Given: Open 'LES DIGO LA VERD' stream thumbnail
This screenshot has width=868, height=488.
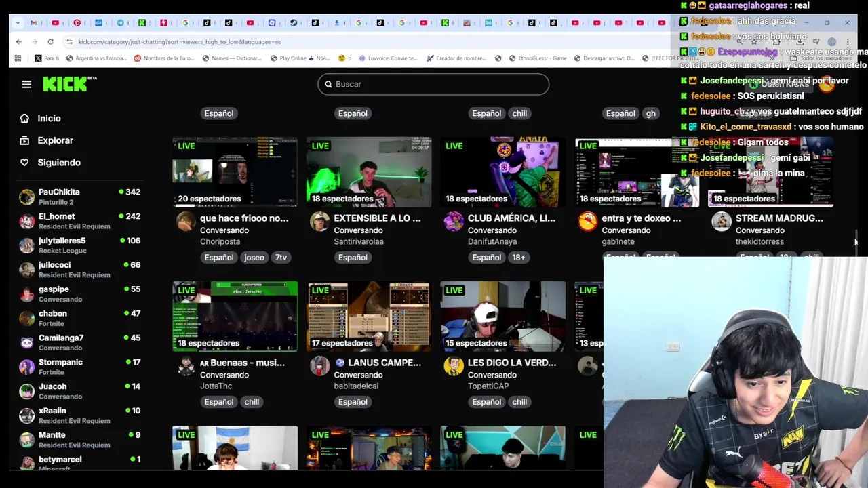Looking at the screenshot, I should pyautogui.click(x=502, y=317).
